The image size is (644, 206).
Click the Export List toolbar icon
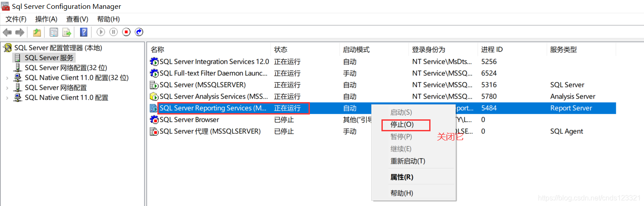pos(67,32)
